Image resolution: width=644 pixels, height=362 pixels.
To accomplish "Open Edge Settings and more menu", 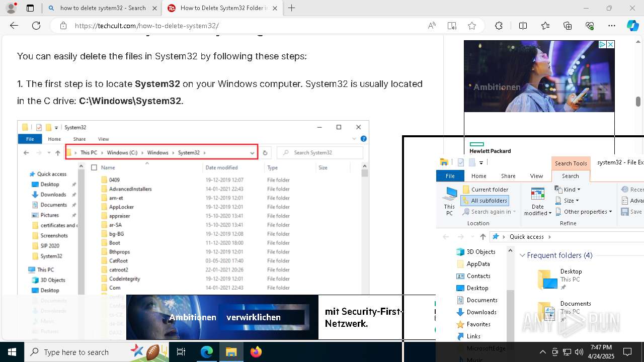I will [612, 26].
